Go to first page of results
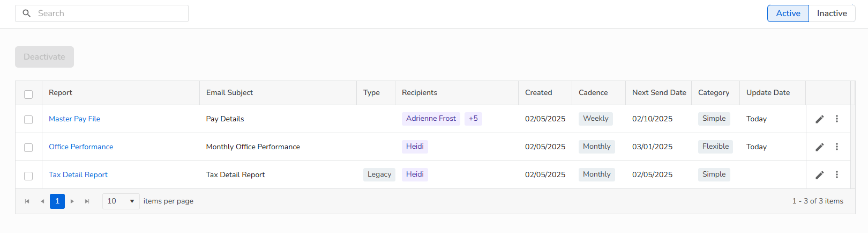The image size is (868, 233). coord(27,201)
